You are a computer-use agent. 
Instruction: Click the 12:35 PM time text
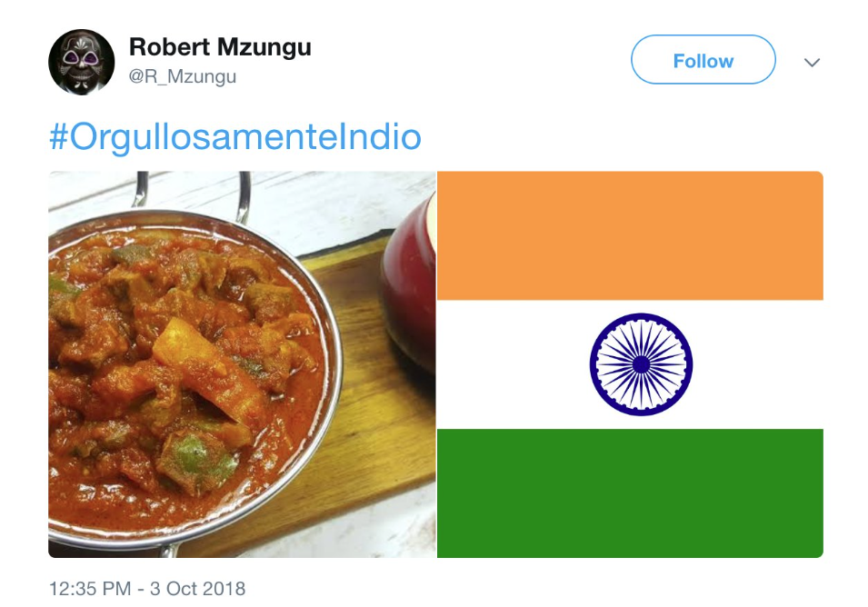click(90, 589)
